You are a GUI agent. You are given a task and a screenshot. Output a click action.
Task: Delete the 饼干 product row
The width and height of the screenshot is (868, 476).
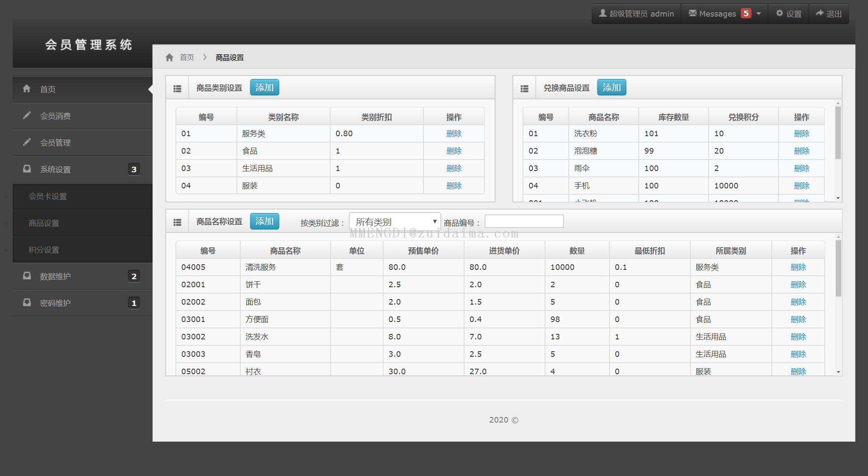(x=798, y=285)
